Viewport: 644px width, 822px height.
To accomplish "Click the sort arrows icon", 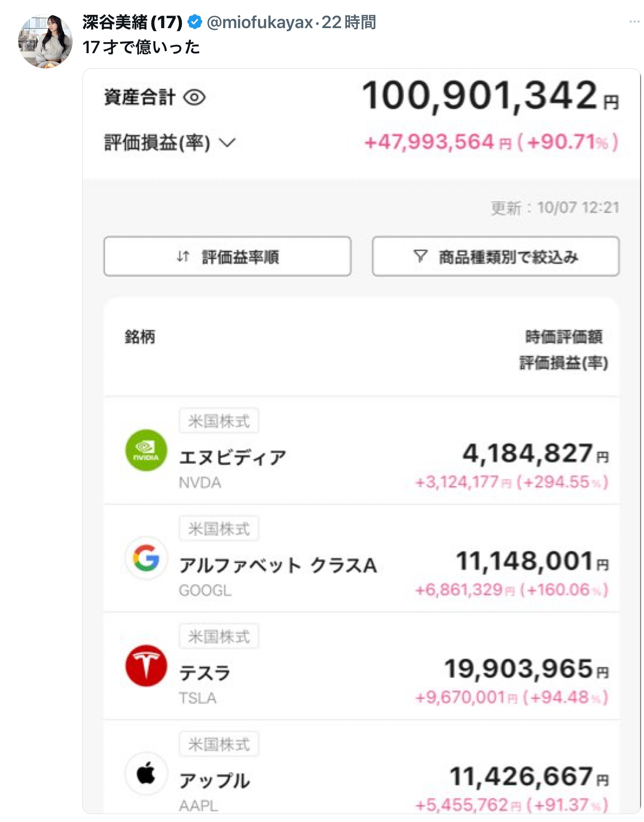I will (x=183, y=256).
